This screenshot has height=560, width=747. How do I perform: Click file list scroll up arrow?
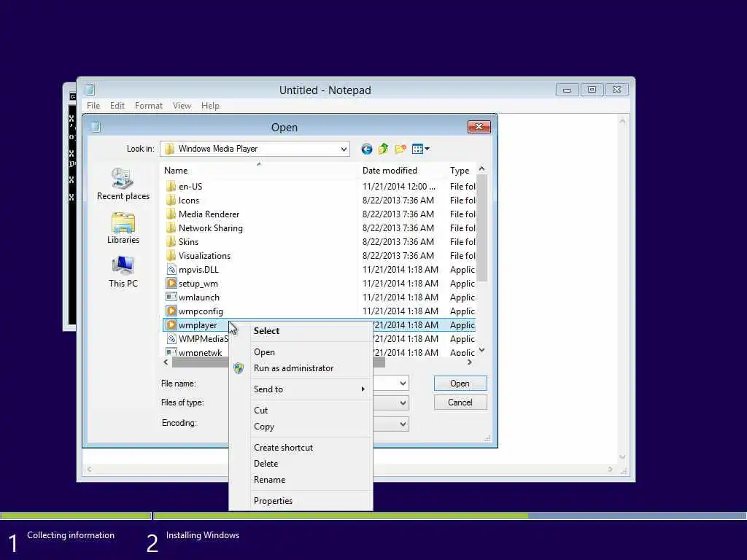481,168
